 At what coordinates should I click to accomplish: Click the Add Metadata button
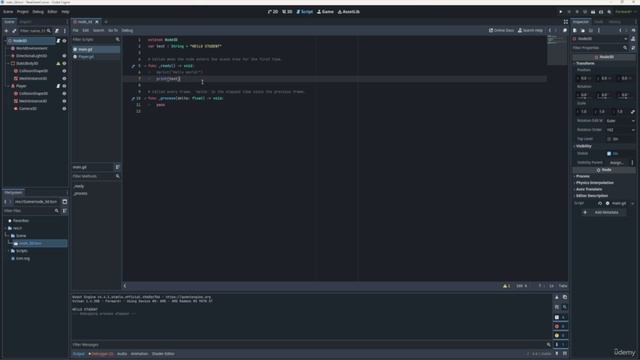[x=604, y=213]
